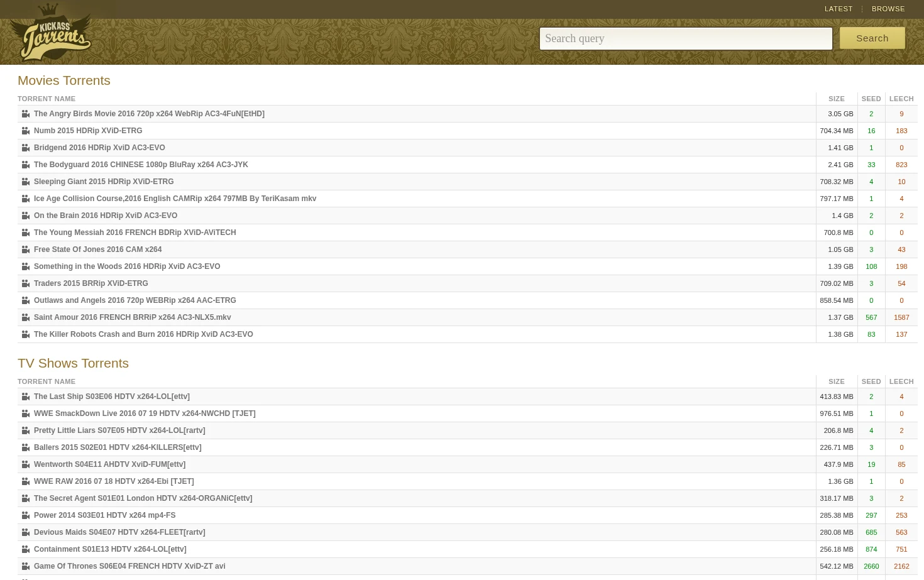The image size is (924, 580).
Task: Click the Kickass Torrents logo
Action: [51, 33]
